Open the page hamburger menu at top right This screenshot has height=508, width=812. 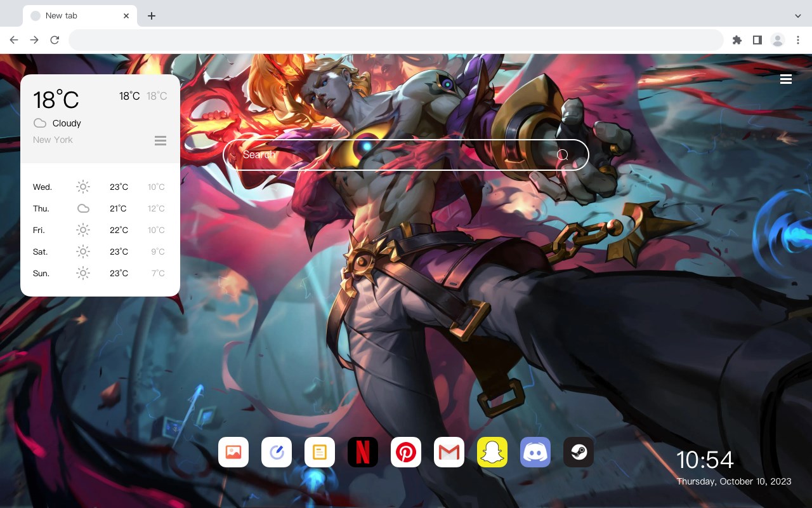coord(786,79)
